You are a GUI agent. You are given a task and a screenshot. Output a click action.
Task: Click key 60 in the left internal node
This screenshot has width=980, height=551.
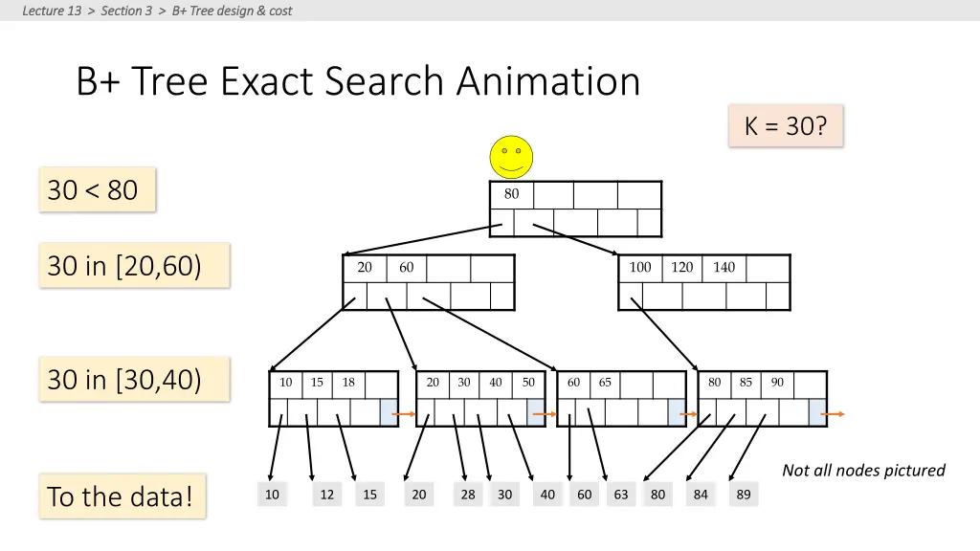click(406, 268)
